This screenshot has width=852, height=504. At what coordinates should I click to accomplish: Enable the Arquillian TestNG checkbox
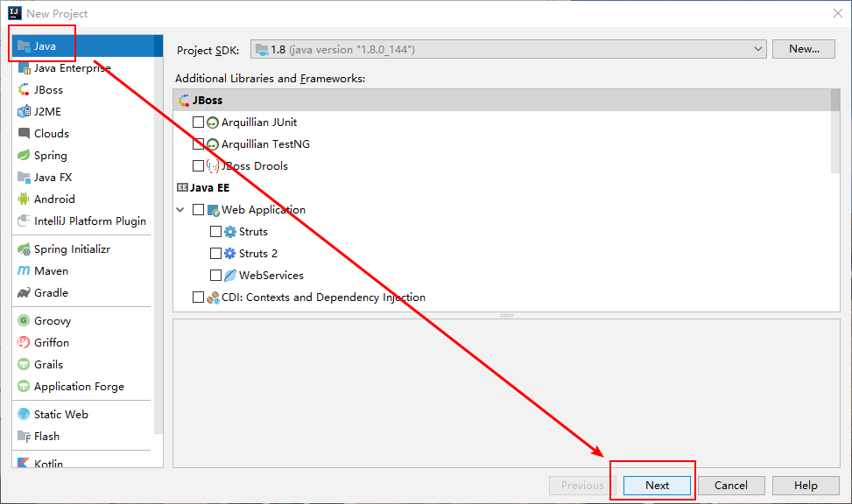tap(198, 143)
